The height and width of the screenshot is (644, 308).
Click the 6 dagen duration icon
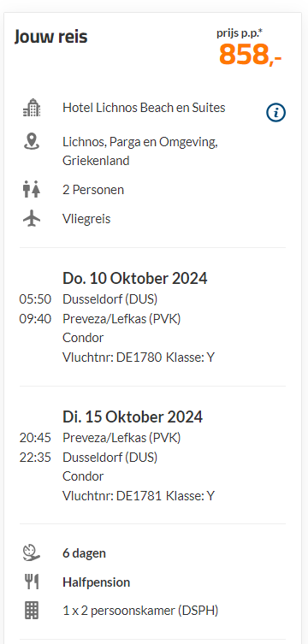[x=32, y=552]
